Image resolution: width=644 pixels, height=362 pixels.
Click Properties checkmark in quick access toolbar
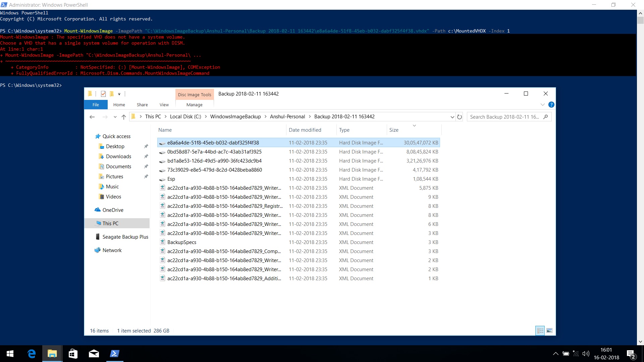click(x=103, y=94)
